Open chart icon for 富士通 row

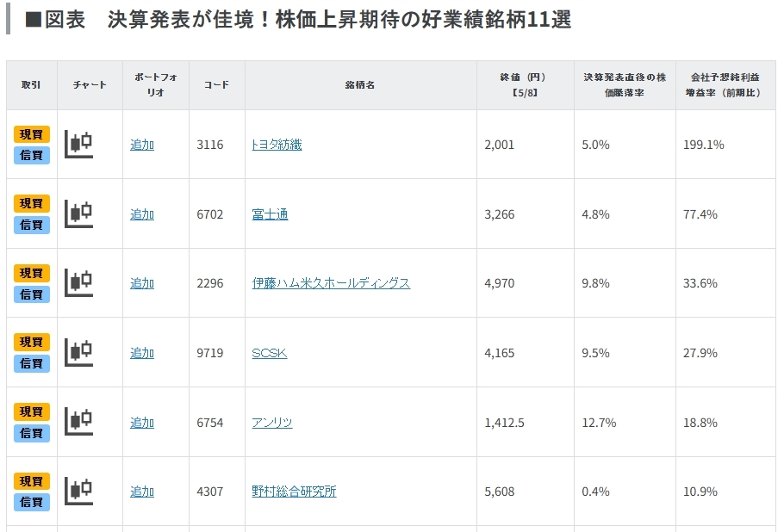pos(79,213)
